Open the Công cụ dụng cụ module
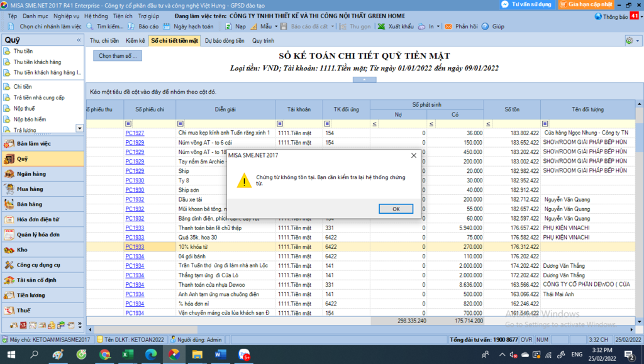This screenshot has width=644, height=364. [43, 265]
